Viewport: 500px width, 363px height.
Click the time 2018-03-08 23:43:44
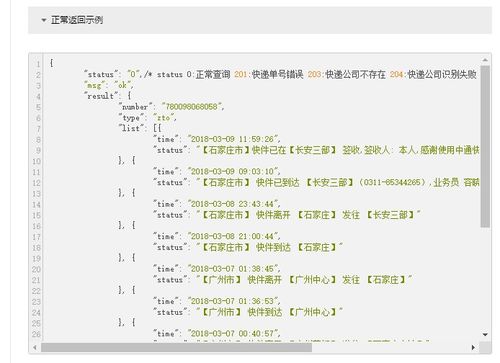coord(232,204)
